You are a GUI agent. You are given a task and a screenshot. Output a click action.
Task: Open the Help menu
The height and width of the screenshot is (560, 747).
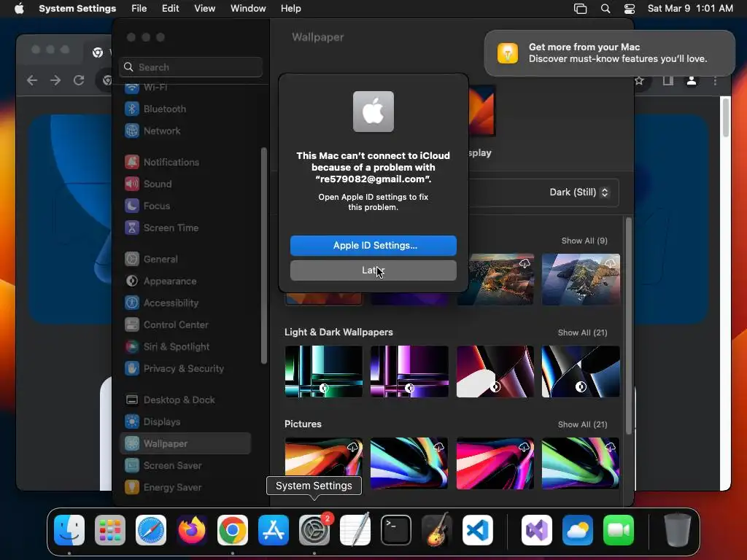(290, 9)
